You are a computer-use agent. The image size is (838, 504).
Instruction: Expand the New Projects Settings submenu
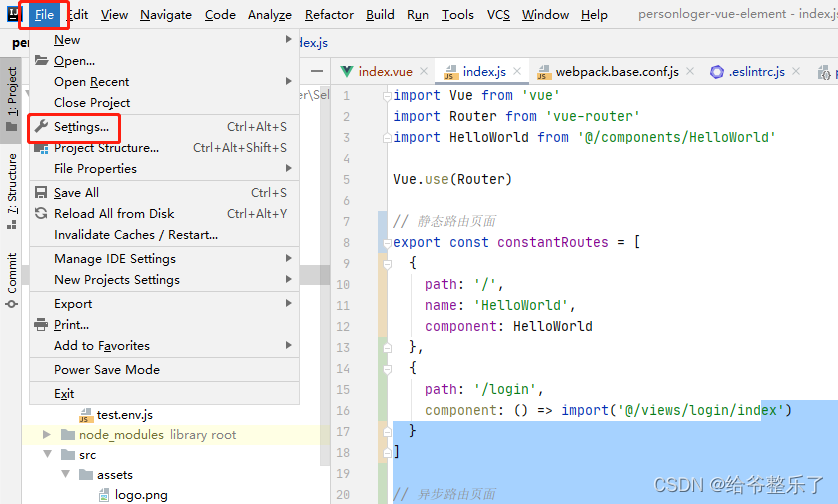(x=164, y=280)
